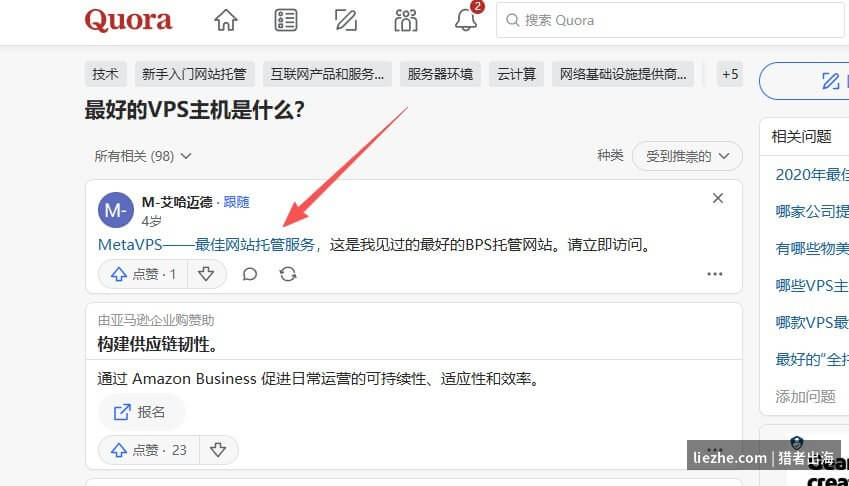Viewport: 849px width, 486px height.
Task: Click 添加问题 in related questions
Action: pyautogui.click(x=806, y=397)
